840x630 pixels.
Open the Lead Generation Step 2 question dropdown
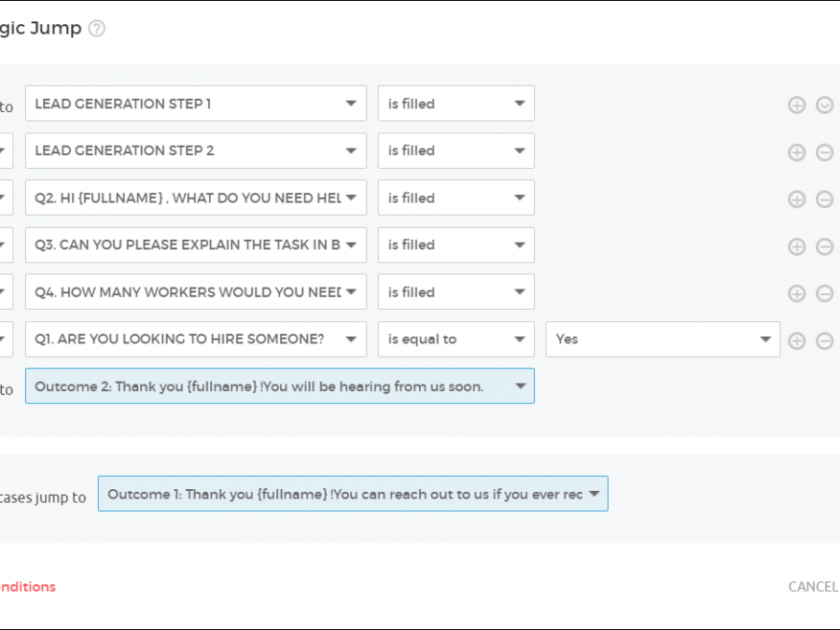point(196,150)
